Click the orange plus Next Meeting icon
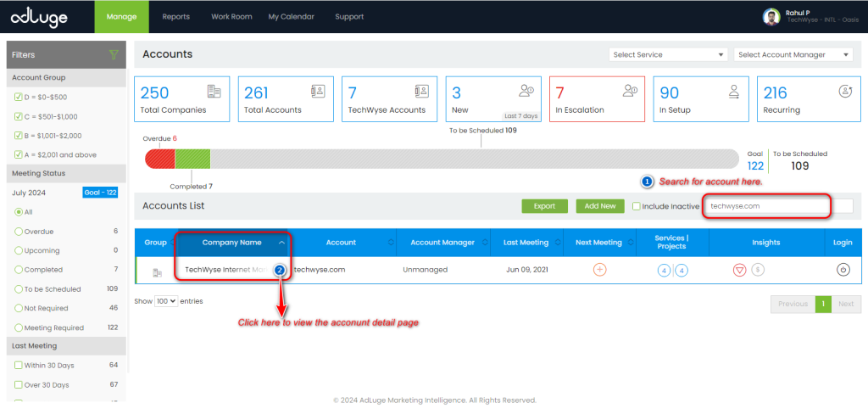This screenshot has height=414, width=868. [x=599, y=270]
